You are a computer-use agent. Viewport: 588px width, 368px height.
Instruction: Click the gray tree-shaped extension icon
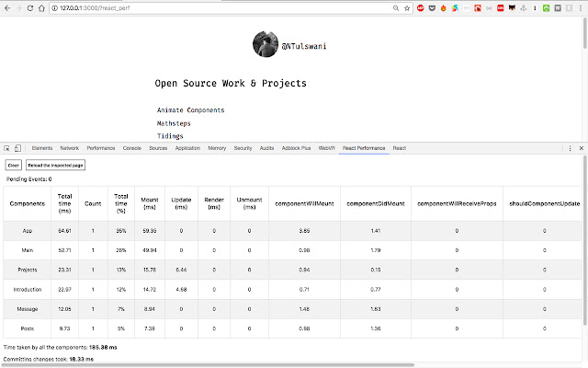coord(523,8)
